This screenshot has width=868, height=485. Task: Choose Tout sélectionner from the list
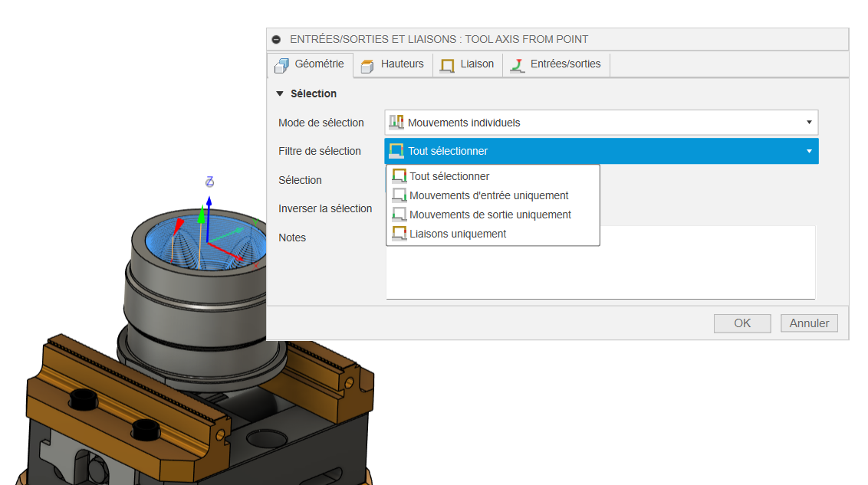[x=449, y=176]
